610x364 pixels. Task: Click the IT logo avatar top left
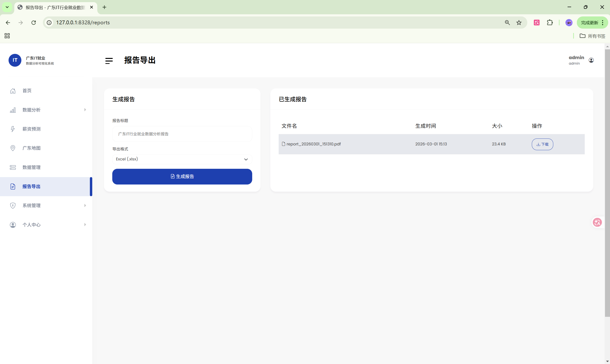[15, 60]
